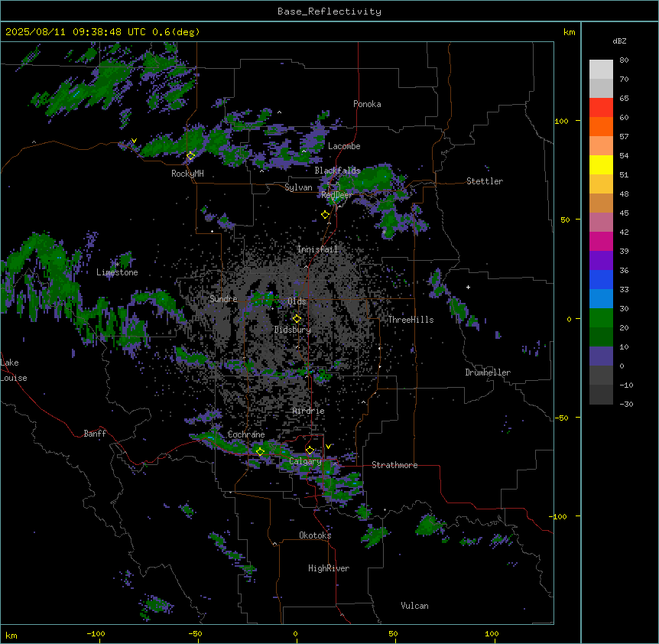Click the Vulcan label
This screenshot has width=659, height=644.
[415, 606]
